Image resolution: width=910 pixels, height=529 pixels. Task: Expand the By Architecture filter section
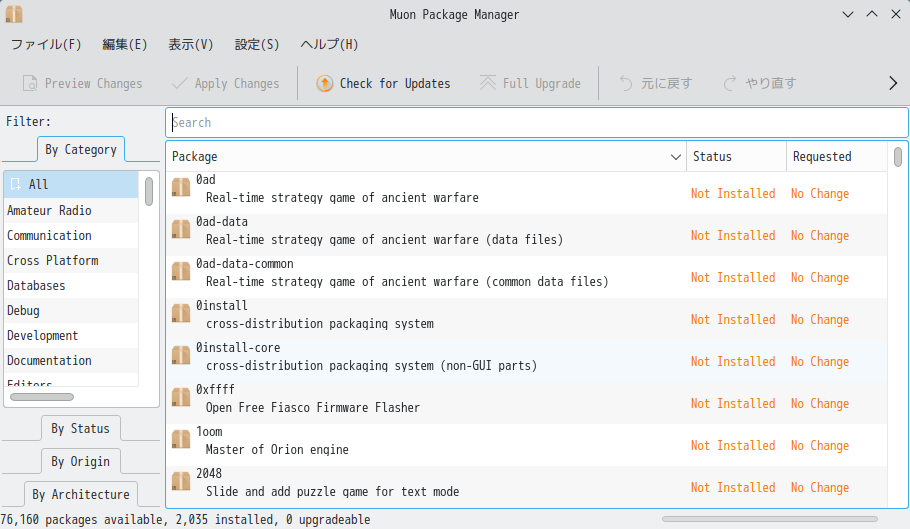[x=81, y=494]
